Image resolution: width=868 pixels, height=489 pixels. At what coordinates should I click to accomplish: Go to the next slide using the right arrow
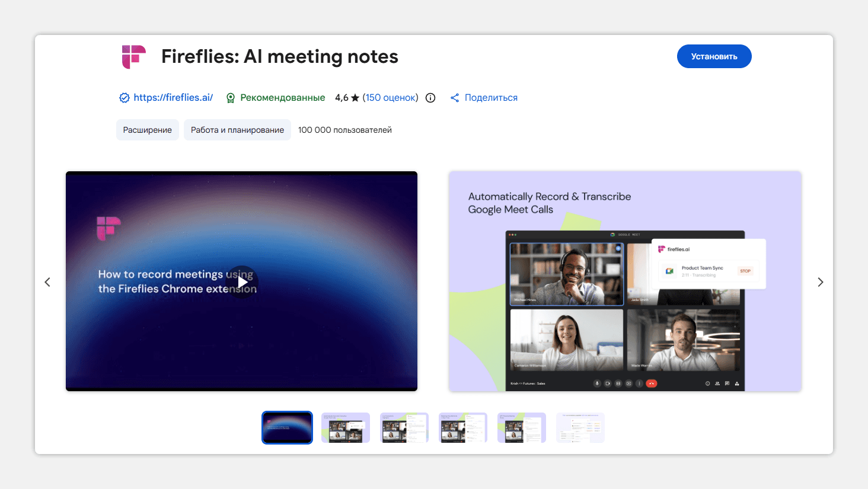[x=821, y=282]
